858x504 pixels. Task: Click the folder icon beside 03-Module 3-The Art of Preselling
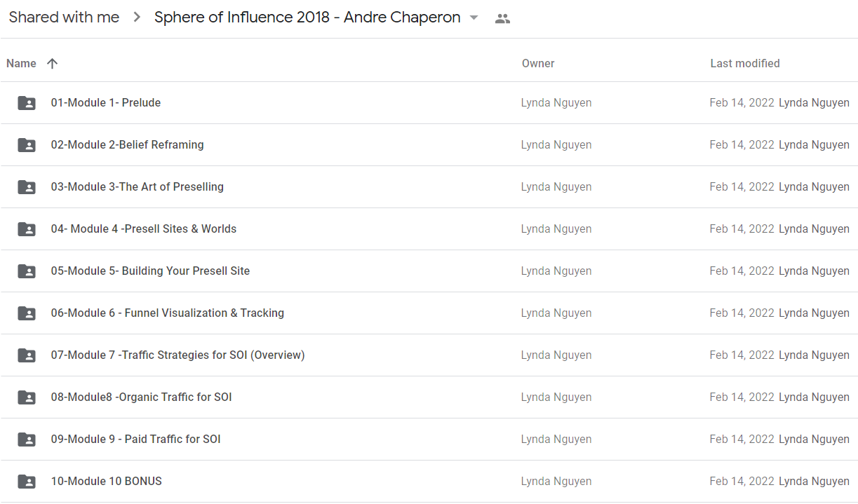tap(27, 187)
